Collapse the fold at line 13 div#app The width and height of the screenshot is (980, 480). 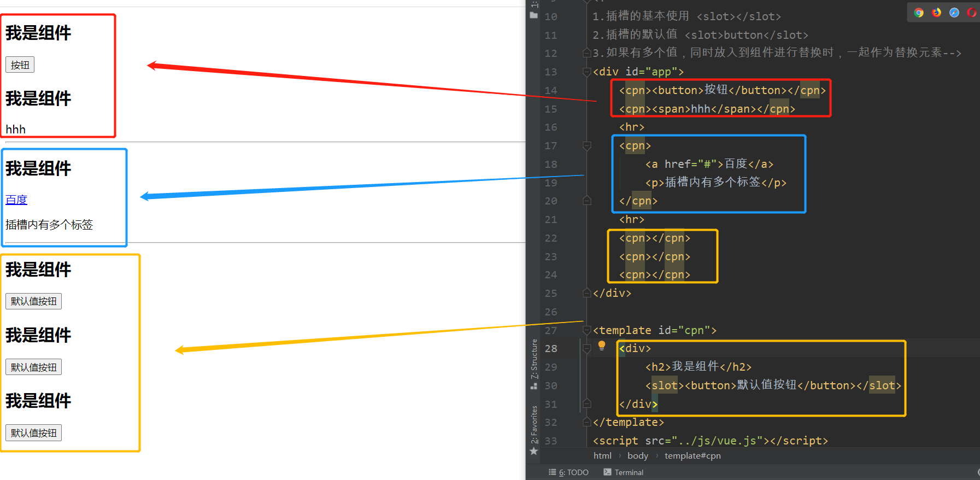point(587,72)
